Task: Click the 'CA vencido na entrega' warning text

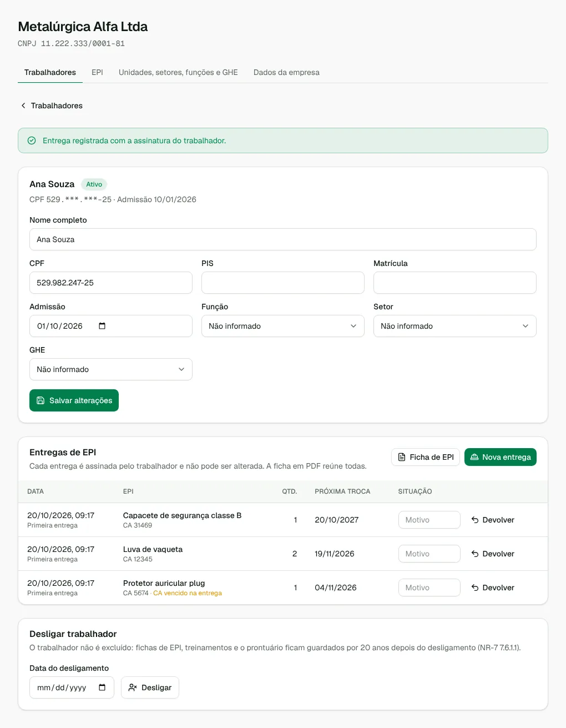Action: tap(188, 593)
